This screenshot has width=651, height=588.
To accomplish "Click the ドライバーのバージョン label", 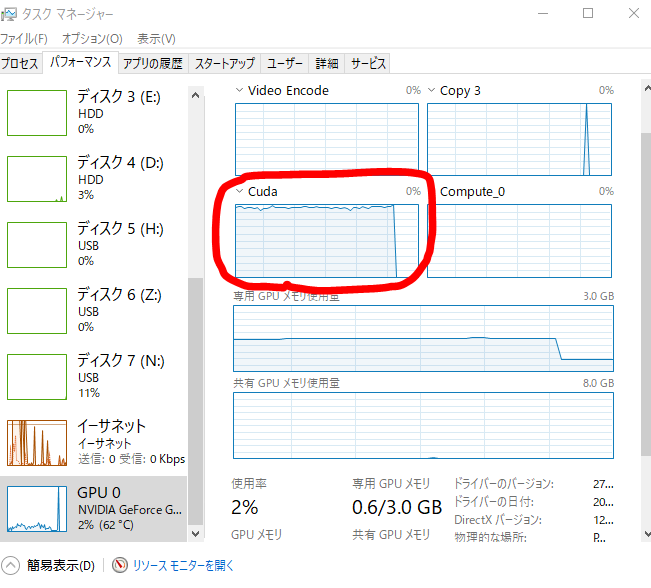I will pos(504,484).
